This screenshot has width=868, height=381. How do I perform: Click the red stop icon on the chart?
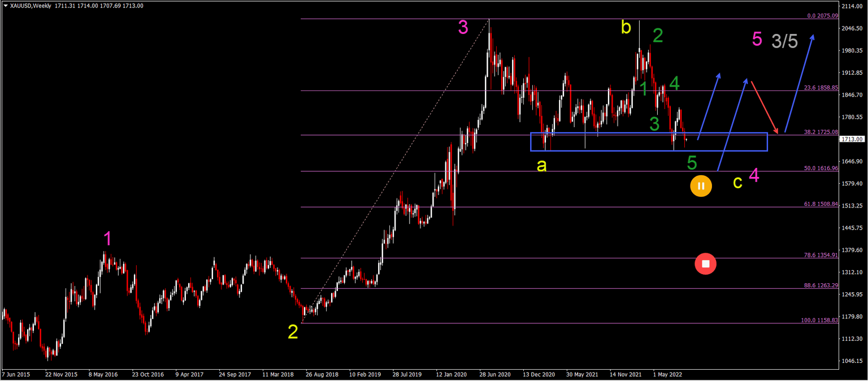(705, 263)
